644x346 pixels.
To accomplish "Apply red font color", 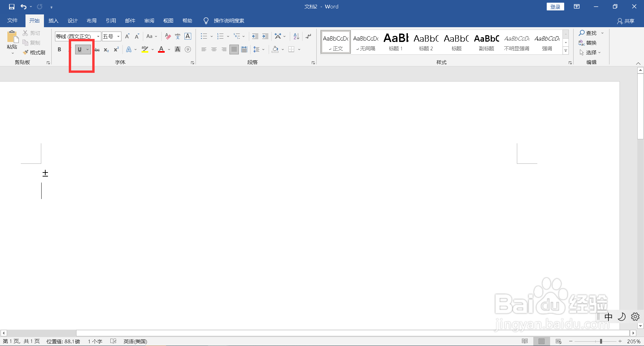I will 161,49.
